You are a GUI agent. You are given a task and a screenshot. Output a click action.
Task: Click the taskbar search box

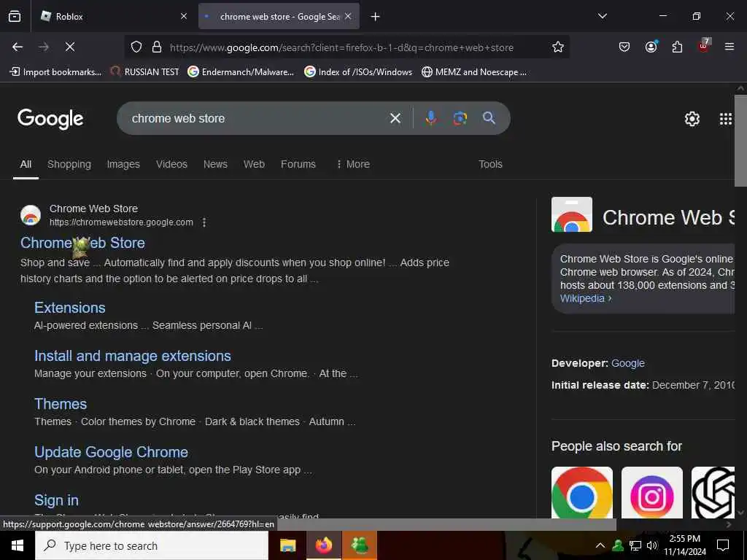tap(152, 545)
